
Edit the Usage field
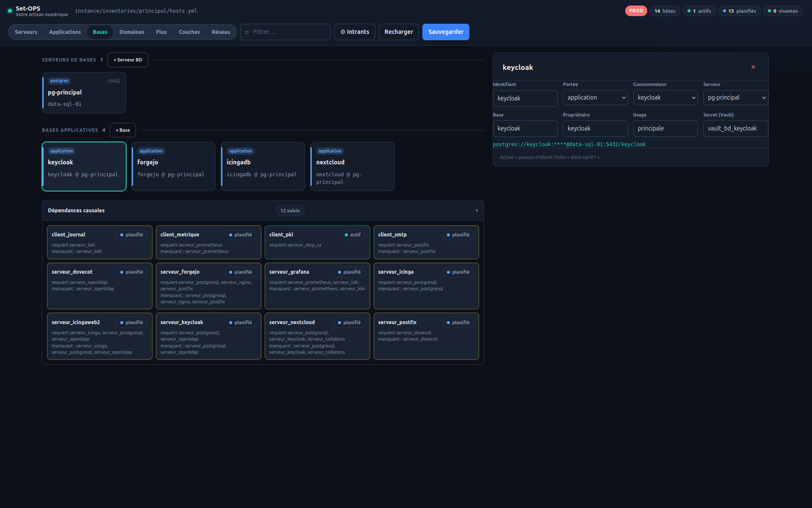(665, 129)
